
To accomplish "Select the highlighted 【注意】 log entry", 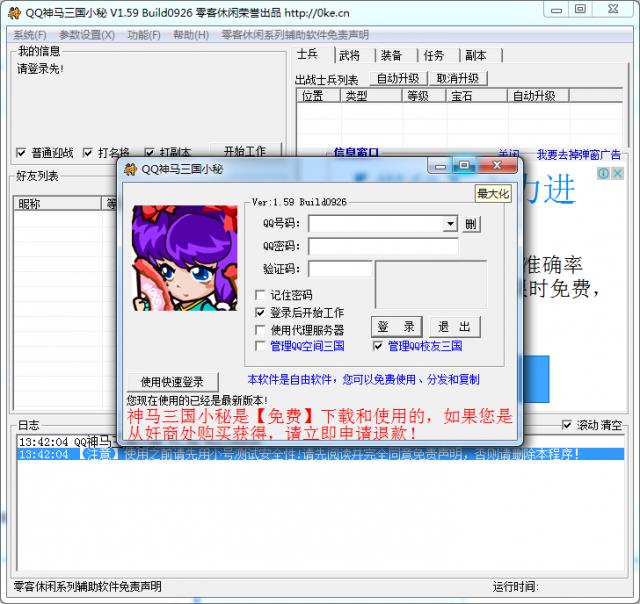I will click(320, 454).
